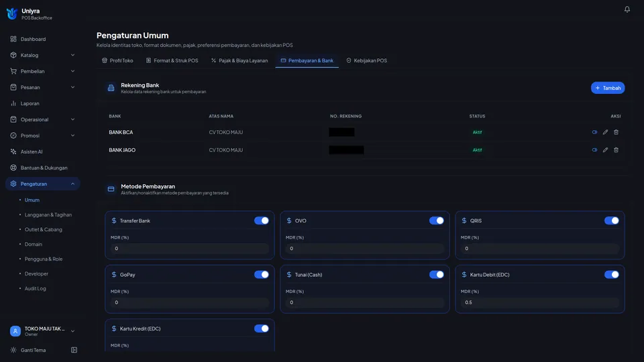This screenshot has height=362, width=644.
Task: Click the Tambah button for bank accounts
Action: pos(608,88)
